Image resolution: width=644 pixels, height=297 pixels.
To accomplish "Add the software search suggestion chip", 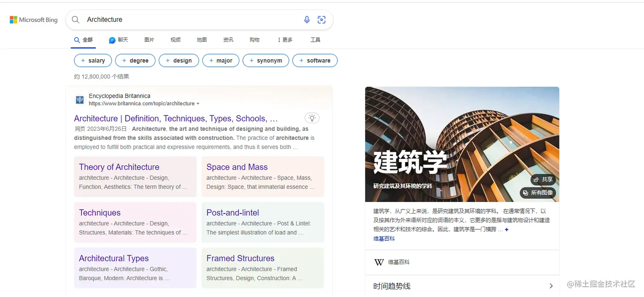I will (315, 61).
